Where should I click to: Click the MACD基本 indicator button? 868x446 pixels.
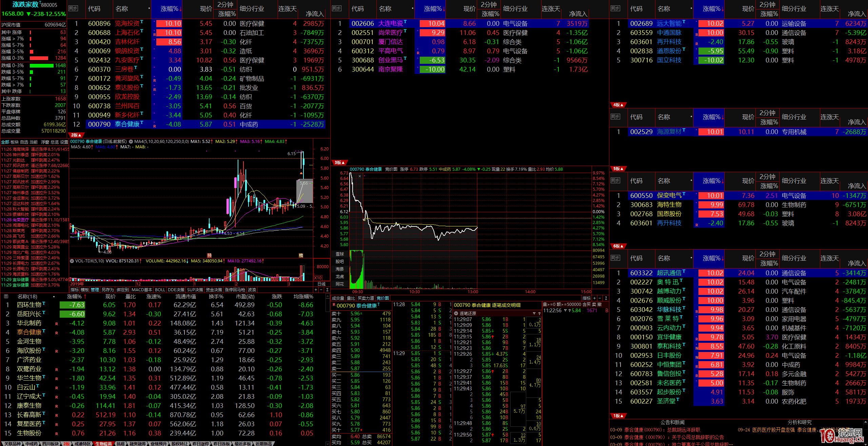tap(141, 290)
